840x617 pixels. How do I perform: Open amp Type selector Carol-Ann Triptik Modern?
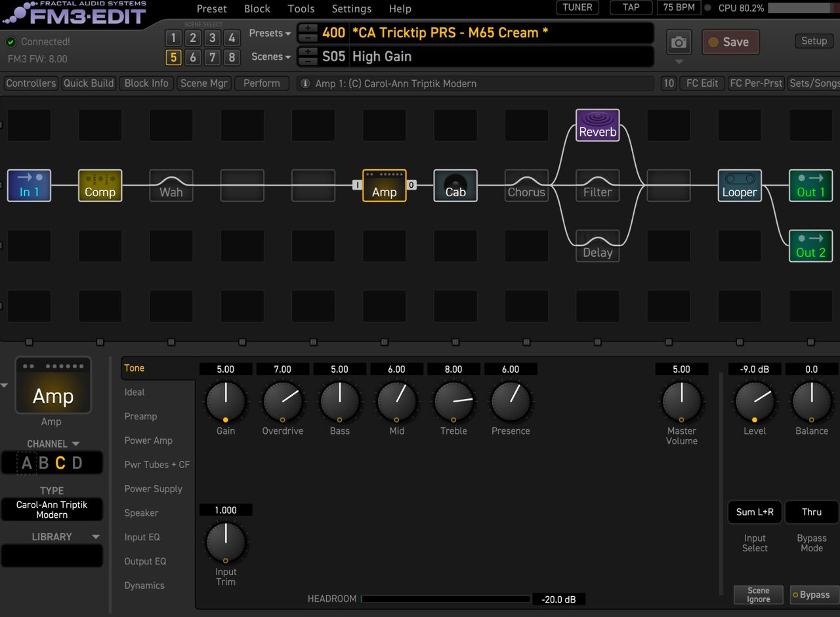pos(52,509)
